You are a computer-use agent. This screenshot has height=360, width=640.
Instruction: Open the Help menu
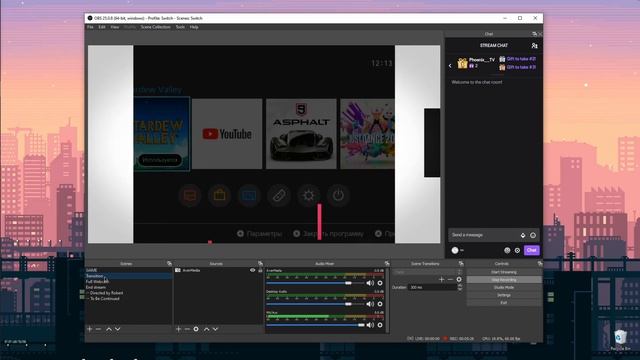pyautogui.click(x=194, y=27)
